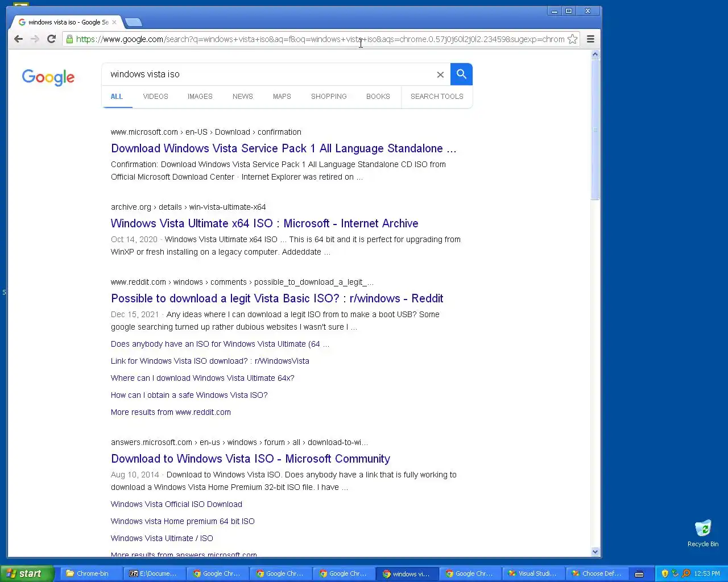This screenshot has width=728, height=582.
Task: Clear the search box with X icon
Action: (440, 74)
